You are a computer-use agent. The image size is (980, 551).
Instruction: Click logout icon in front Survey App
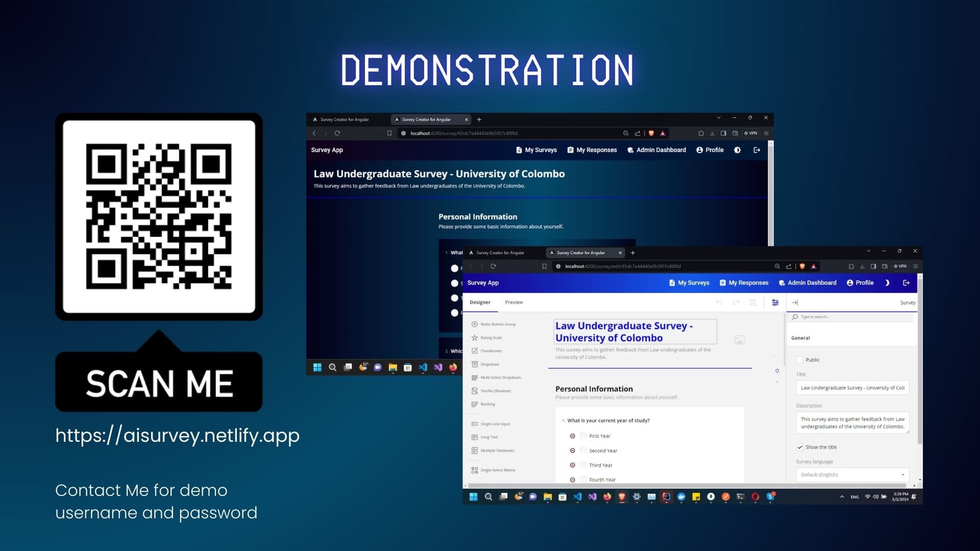point(906,283)
